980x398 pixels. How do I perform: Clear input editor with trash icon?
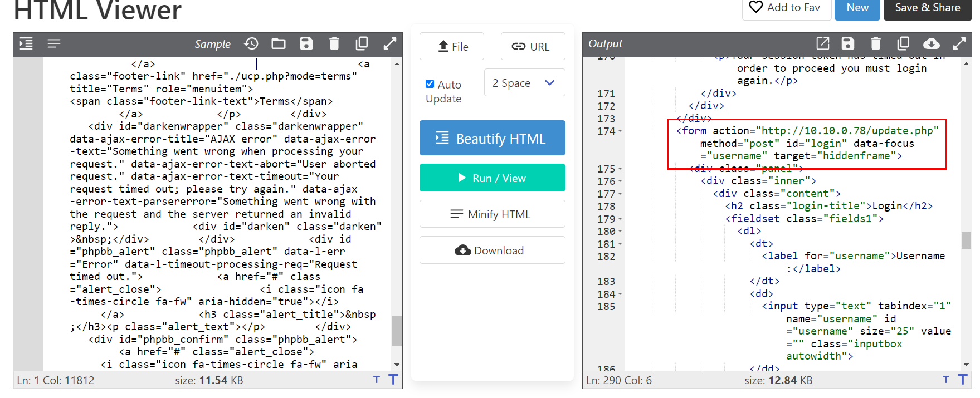[x=334, y=43]
